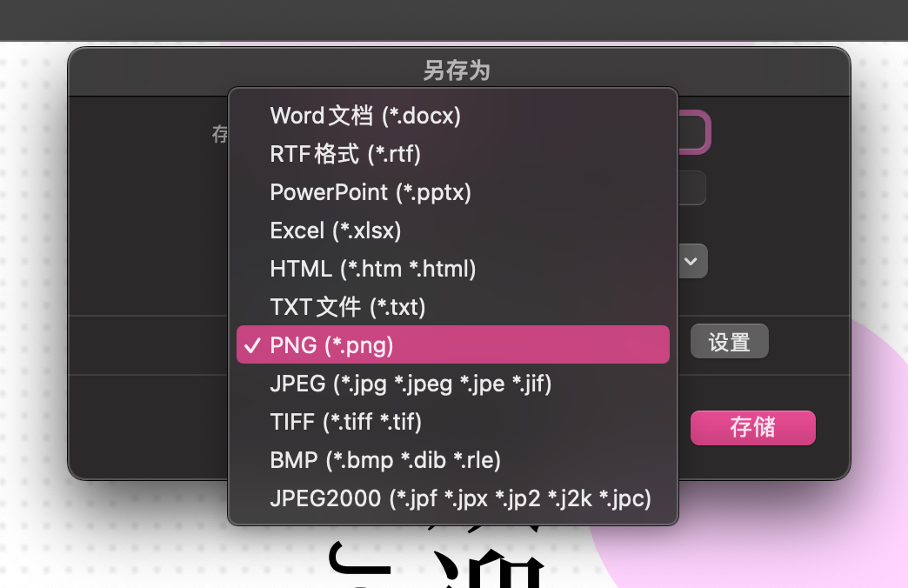The width and height of the screenshot is (908, 588).
Task: Click the empty field above the format selector
Action: coord(691,188)
